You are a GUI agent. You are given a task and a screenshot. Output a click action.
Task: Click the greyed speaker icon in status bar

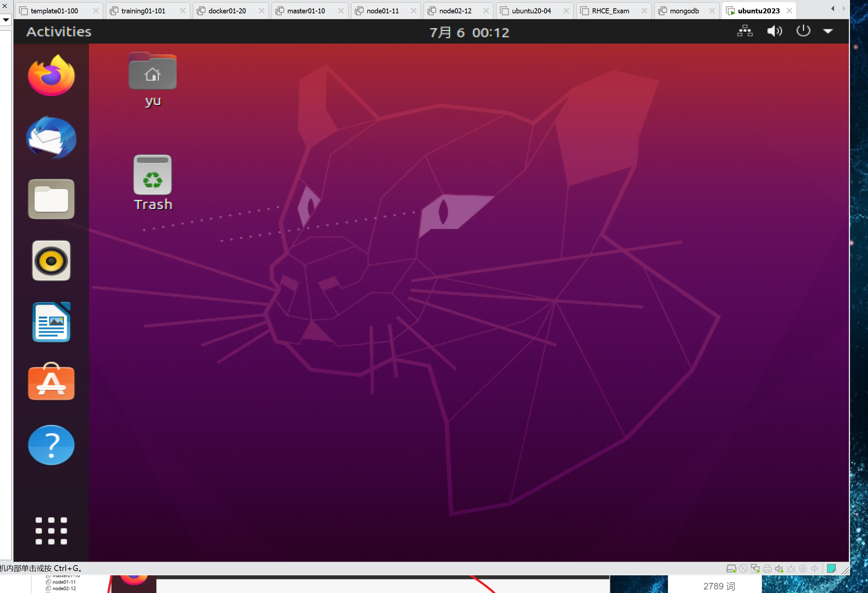(x=815, y=568)
